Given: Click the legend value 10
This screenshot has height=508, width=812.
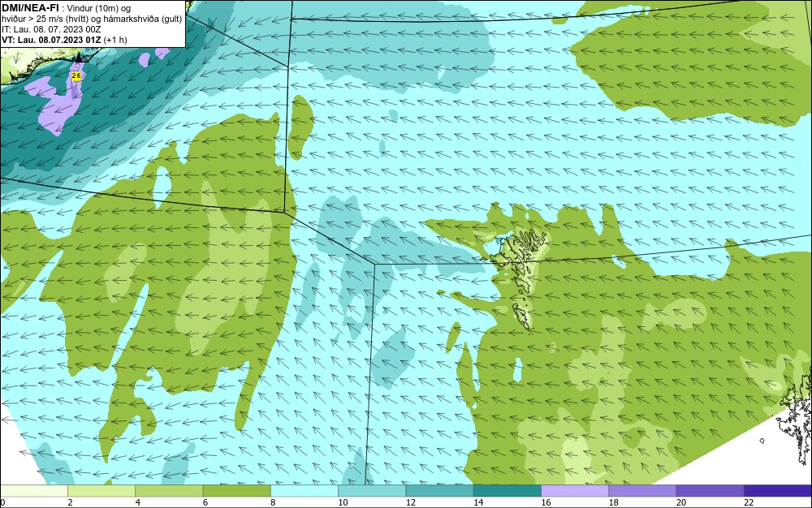Looking at the screenshot, I should tap(343, 503).
